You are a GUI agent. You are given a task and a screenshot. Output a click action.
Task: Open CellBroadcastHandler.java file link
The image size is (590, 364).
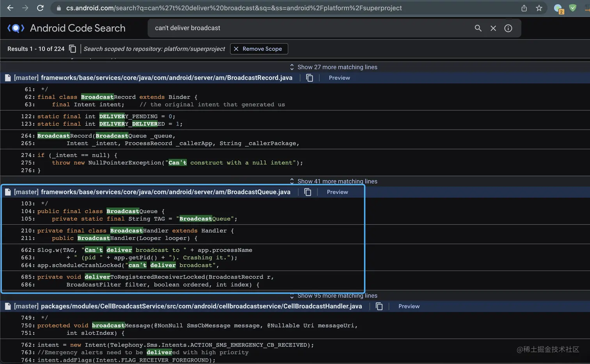pos(201,306)
